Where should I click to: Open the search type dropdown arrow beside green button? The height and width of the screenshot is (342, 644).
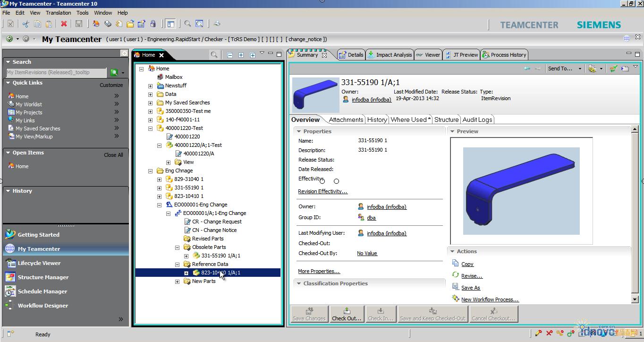(123, 73)
